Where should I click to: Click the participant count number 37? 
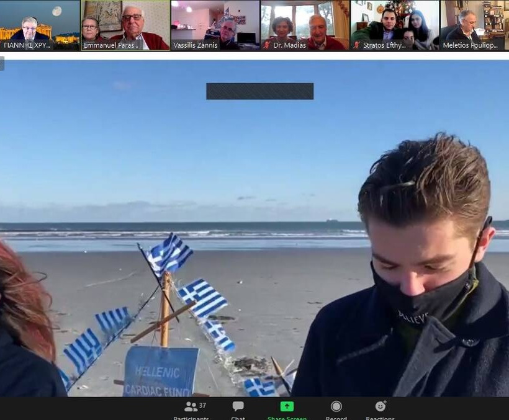(202, 405)
